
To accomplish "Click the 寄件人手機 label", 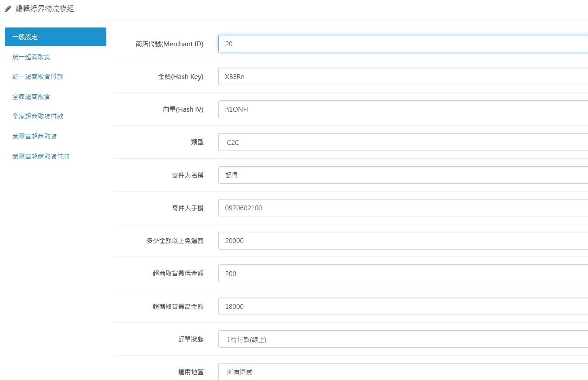I will [187, 208].
